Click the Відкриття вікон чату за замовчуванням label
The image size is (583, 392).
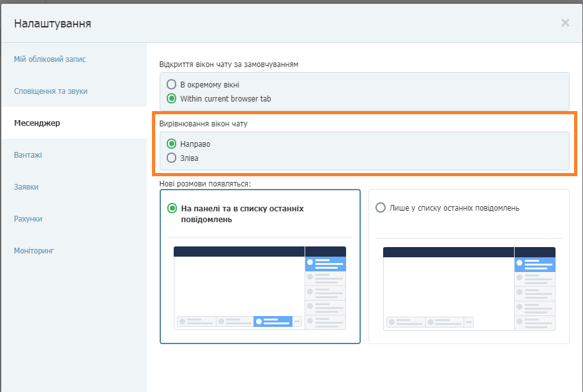[x=229, y=64]
